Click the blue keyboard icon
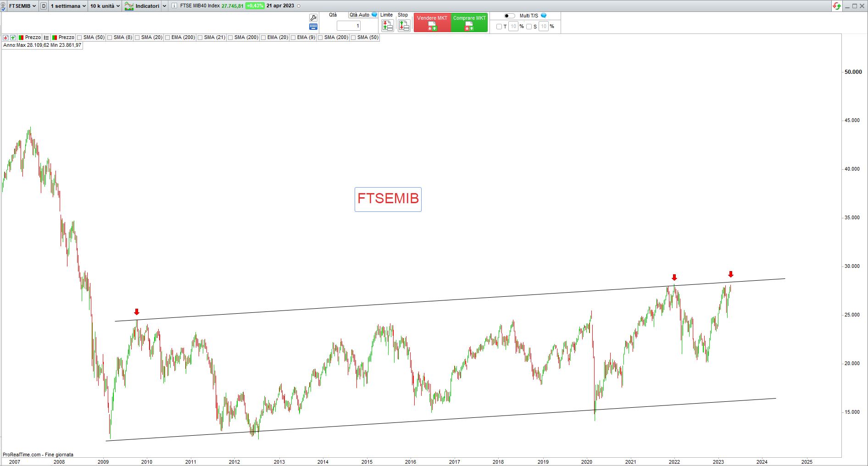Screen dimensions: 868x466 point(313,27)
